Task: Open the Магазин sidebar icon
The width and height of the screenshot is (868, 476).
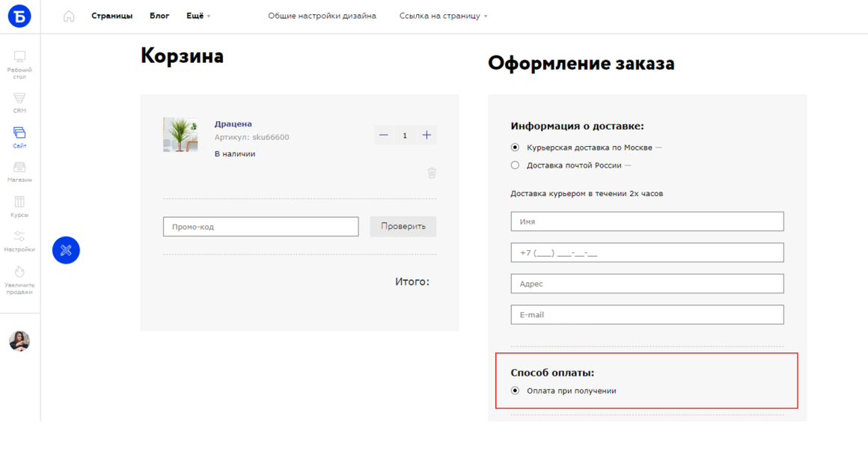Action: (x=19, y=167)
